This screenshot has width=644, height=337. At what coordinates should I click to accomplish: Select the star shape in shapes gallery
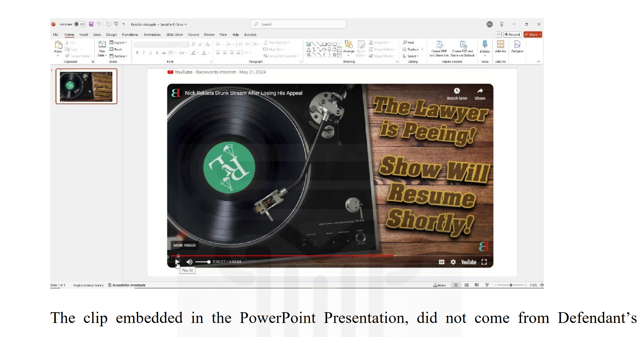click(x=335, y=55)
